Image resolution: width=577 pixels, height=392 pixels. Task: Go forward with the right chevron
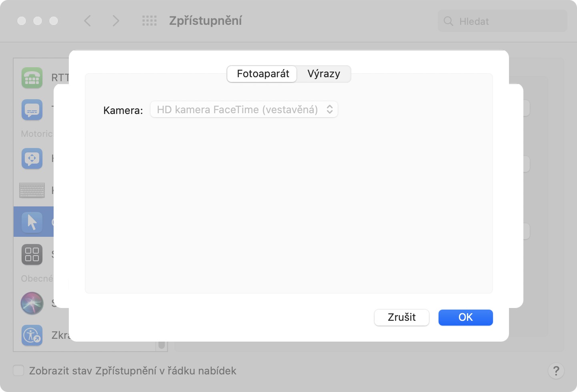point(116,21)
